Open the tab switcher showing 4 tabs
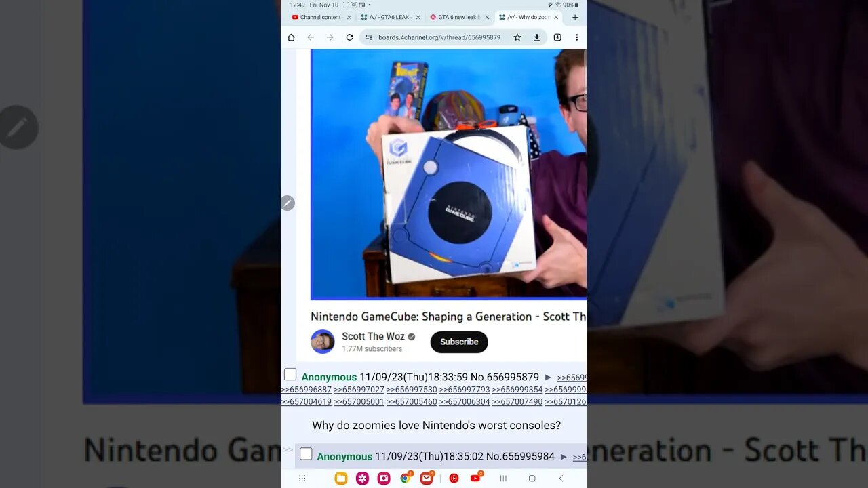 coord(557,37)
